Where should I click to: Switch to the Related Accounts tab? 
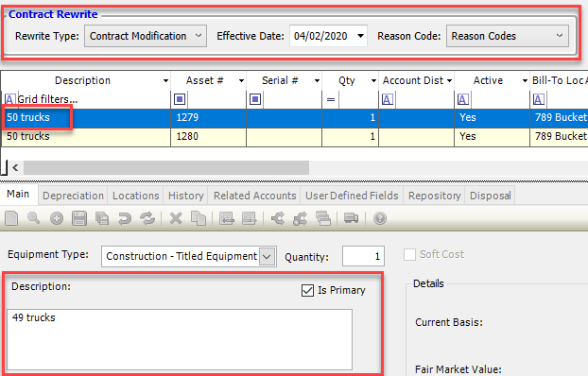254,196
